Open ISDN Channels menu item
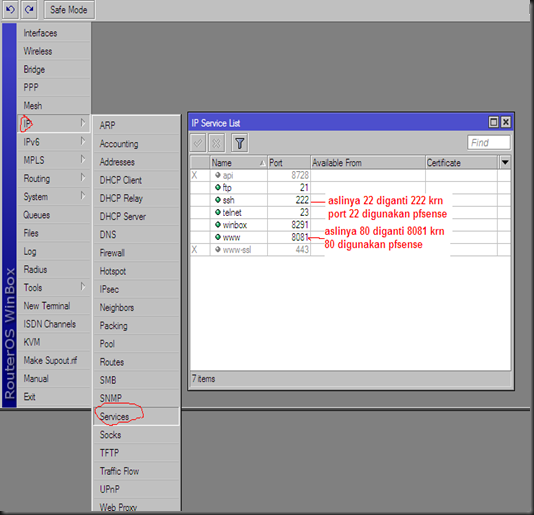The image size is (534, 515). [54, 324]
